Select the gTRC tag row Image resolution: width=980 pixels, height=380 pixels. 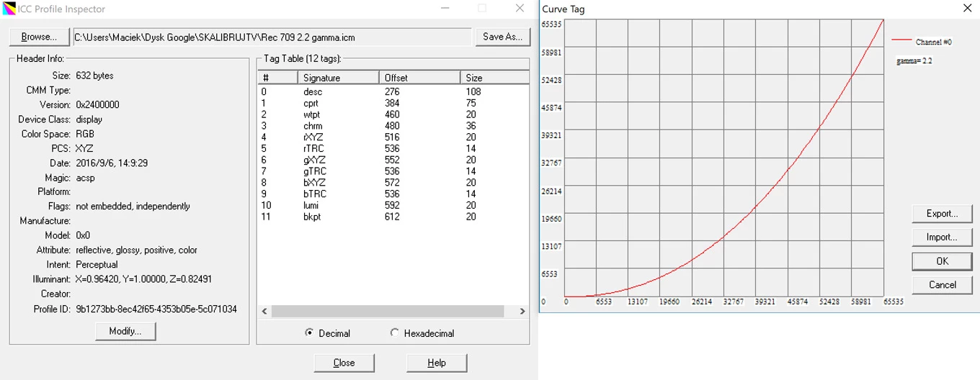pos(393,171)
